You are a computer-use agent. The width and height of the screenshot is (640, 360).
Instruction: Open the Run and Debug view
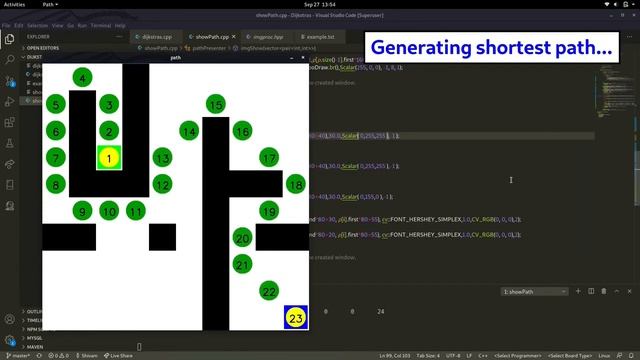coord(9,102)
